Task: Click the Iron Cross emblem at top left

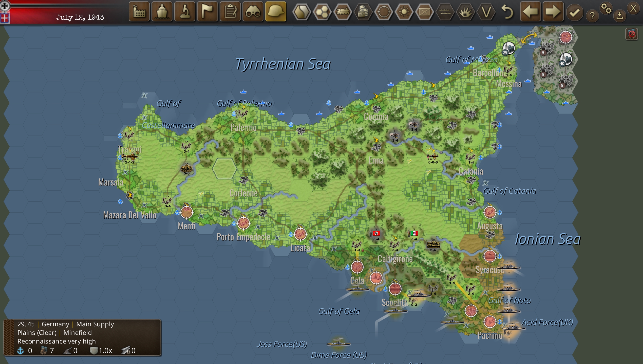Action: (x=5, y=6)
